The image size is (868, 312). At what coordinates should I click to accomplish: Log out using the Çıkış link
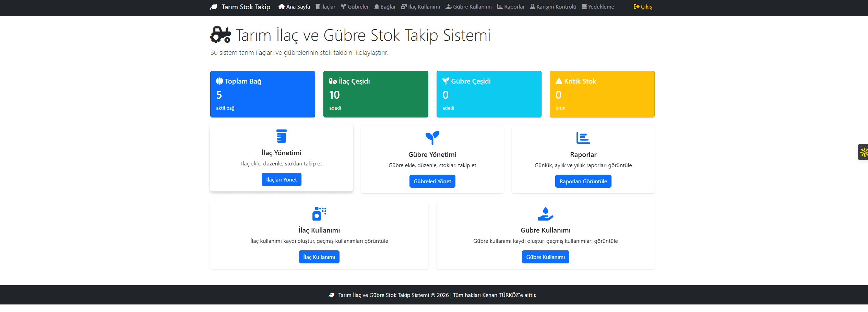click(643, 7)
